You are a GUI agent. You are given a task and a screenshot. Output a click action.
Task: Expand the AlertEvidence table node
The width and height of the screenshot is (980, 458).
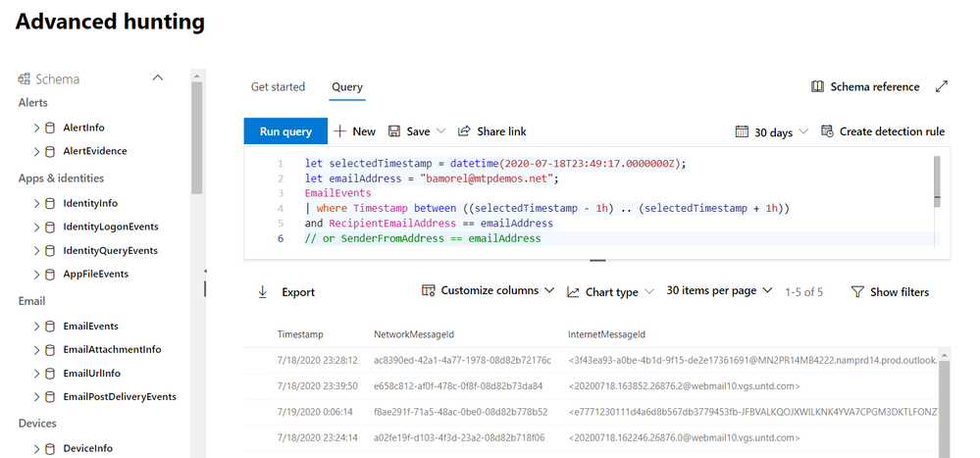(x=37, y=151)
